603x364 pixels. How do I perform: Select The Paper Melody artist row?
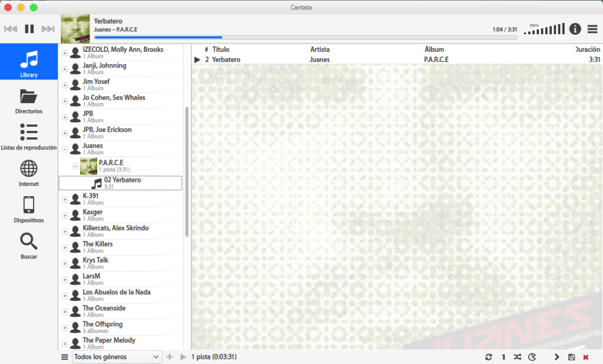(120, 343)
